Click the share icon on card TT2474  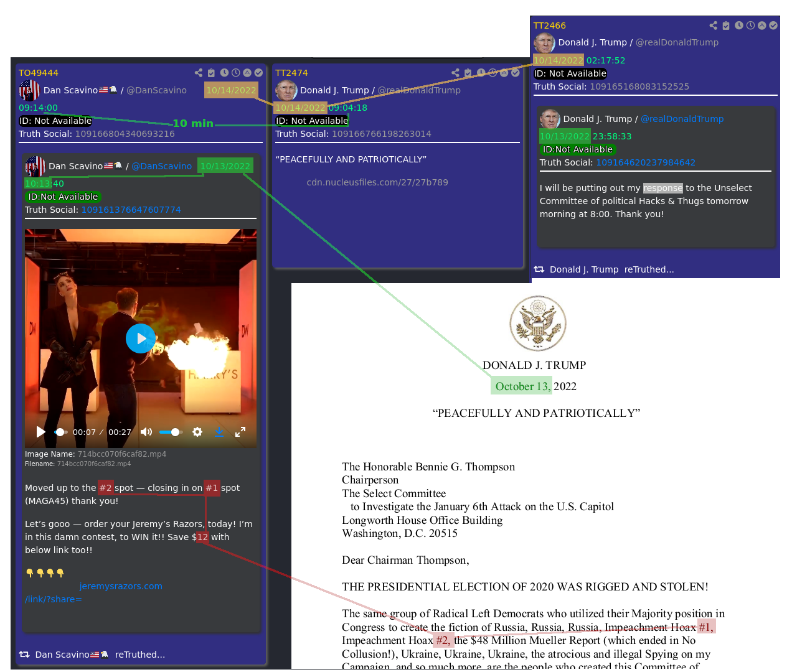[456, 73]
